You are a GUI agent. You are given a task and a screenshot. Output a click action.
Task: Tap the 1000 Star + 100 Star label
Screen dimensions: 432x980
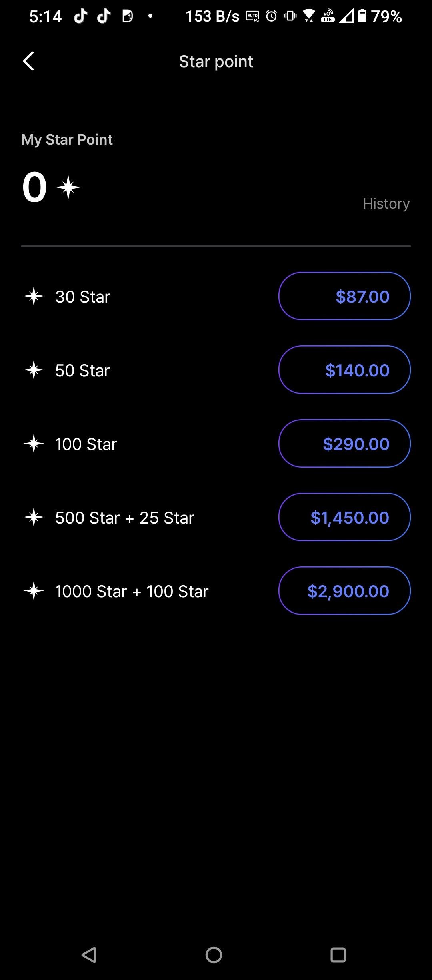coord(132,591)
